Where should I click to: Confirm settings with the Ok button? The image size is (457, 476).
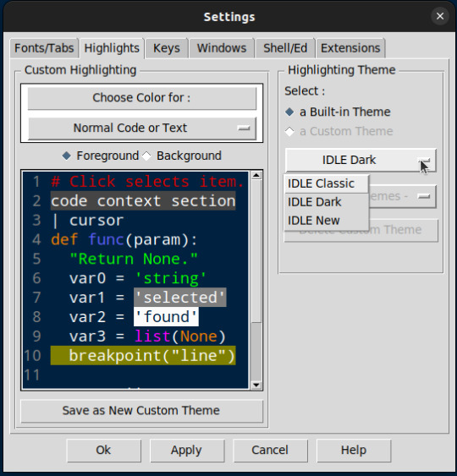point(103,450)
